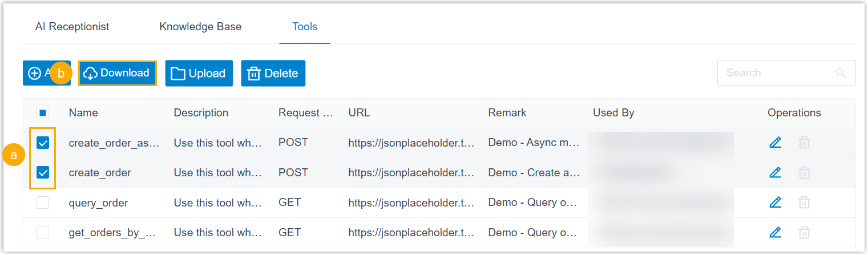Click the Operations column header
868x255 pixels.
coord(794,113)
